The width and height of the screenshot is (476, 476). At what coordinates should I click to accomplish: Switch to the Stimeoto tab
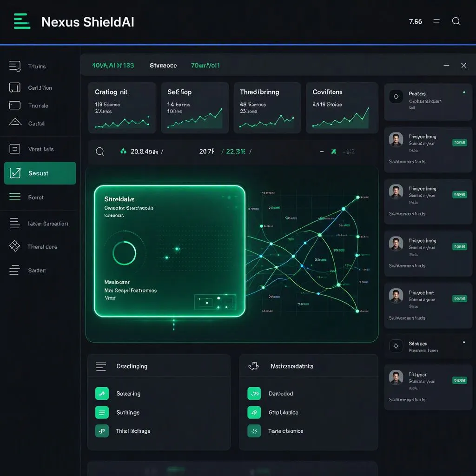[163, 65]
